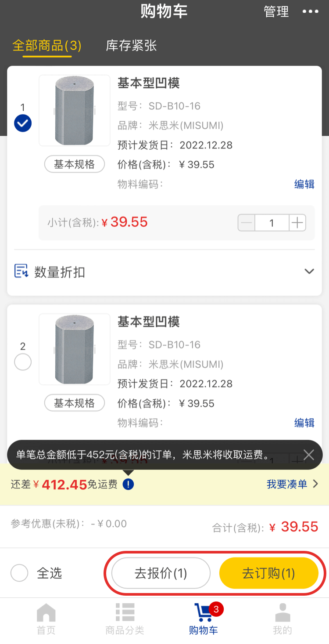Increase quantity of first item with plus

[297, 223]
